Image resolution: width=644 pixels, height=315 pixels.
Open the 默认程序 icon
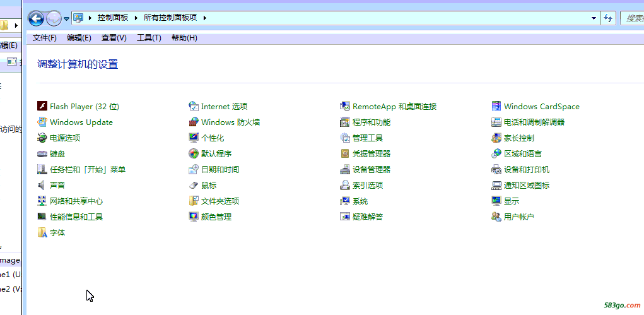click(194, 154)
